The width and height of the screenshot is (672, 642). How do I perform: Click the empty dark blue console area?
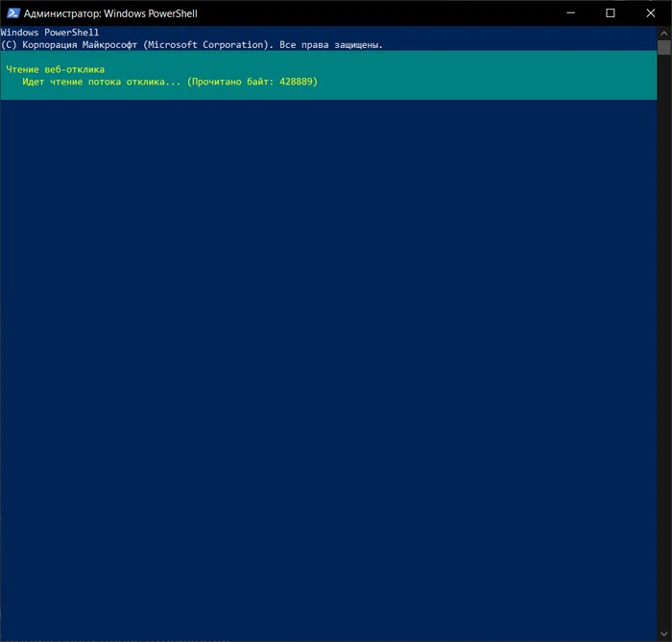point(326,365)
